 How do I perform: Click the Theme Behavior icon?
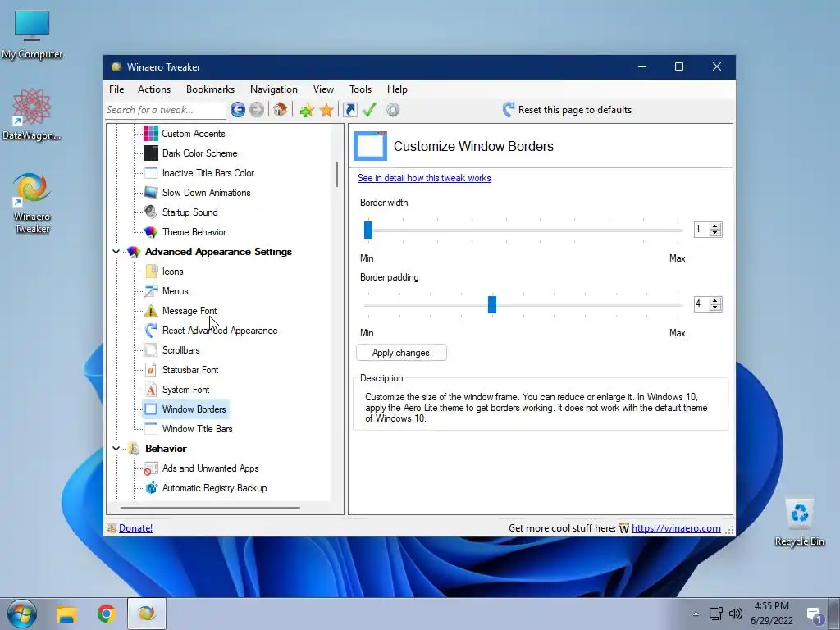coord(151,232)
